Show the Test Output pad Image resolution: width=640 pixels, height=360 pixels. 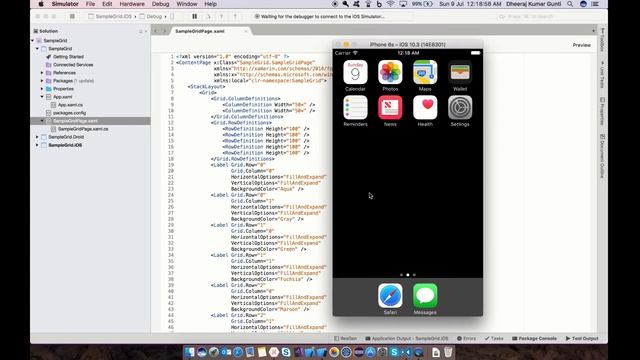(582, 338)
